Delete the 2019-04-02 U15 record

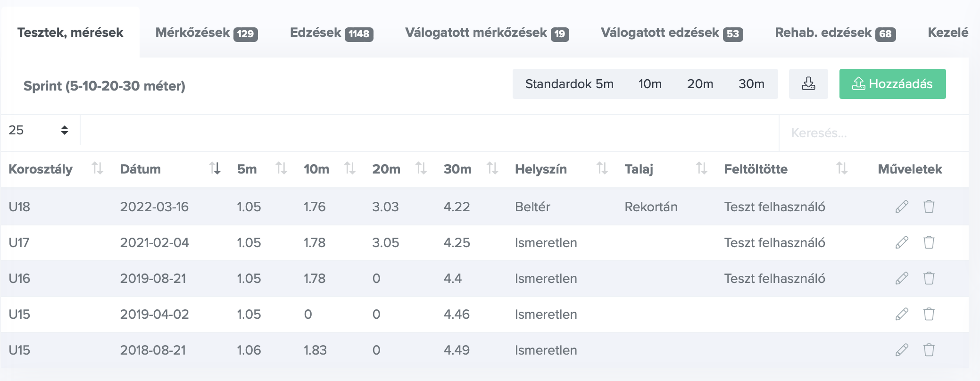(x=929, y=314)
